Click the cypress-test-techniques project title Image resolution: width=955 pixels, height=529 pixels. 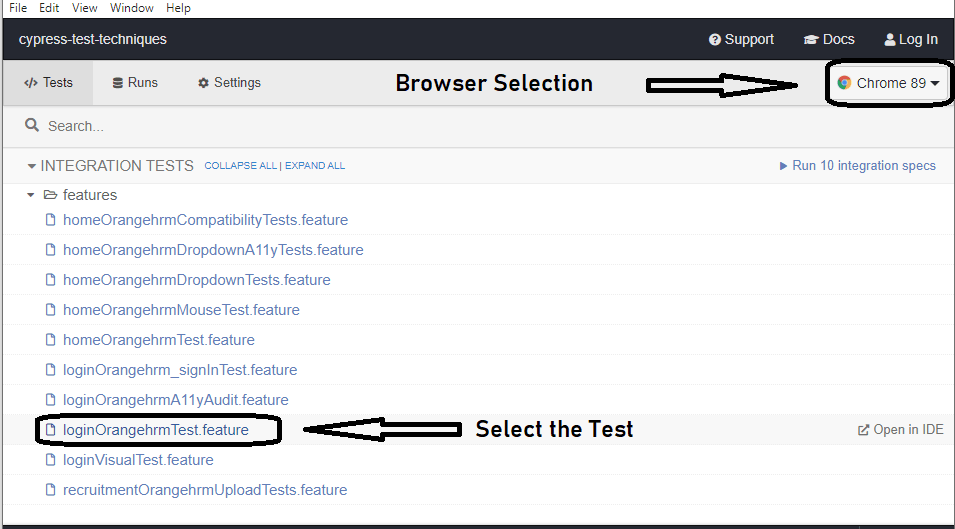(93, 40)
